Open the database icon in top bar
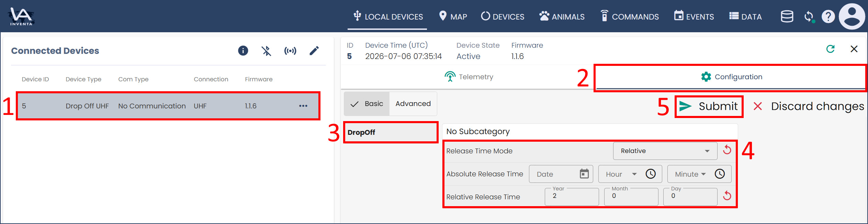The image size is (868, 224). coord(787,16)
